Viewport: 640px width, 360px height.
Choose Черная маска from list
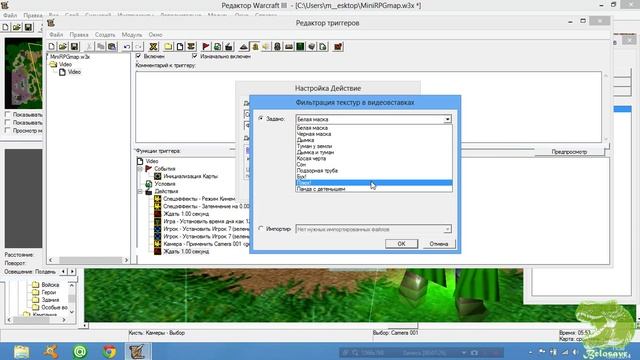point(374,134)
